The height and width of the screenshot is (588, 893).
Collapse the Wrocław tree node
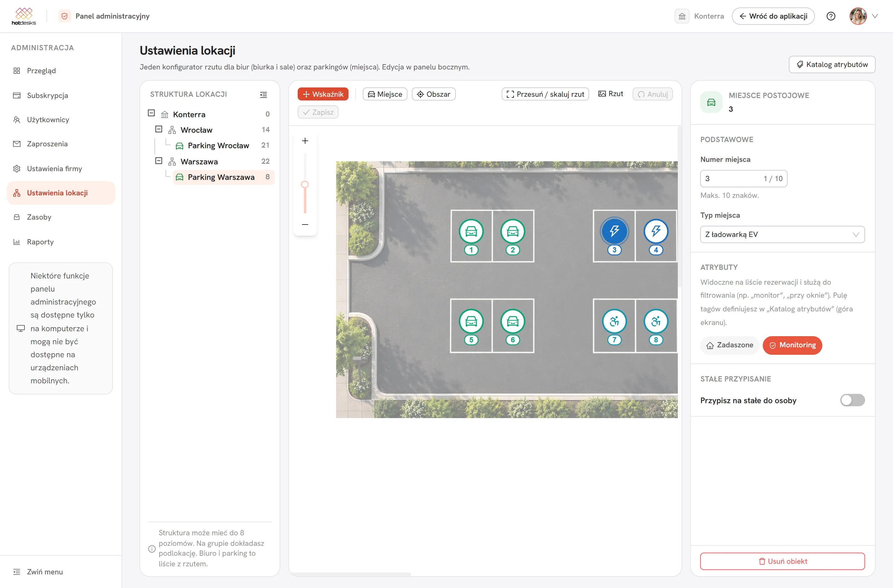[x=159, y=129]
